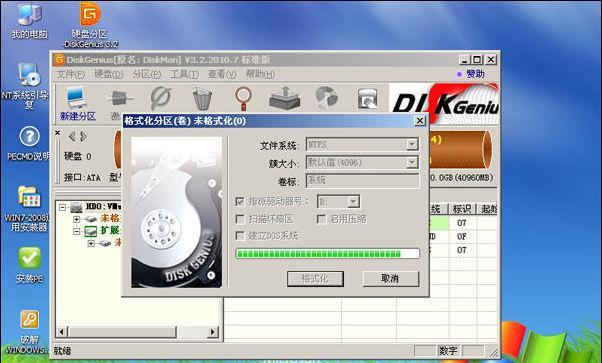Click the search partition magnifier icon

(x=243, y=99)
